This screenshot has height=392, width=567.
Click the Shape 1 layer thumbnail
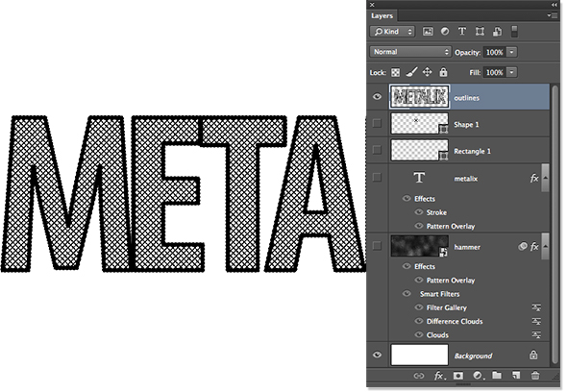tap(419, 123)
